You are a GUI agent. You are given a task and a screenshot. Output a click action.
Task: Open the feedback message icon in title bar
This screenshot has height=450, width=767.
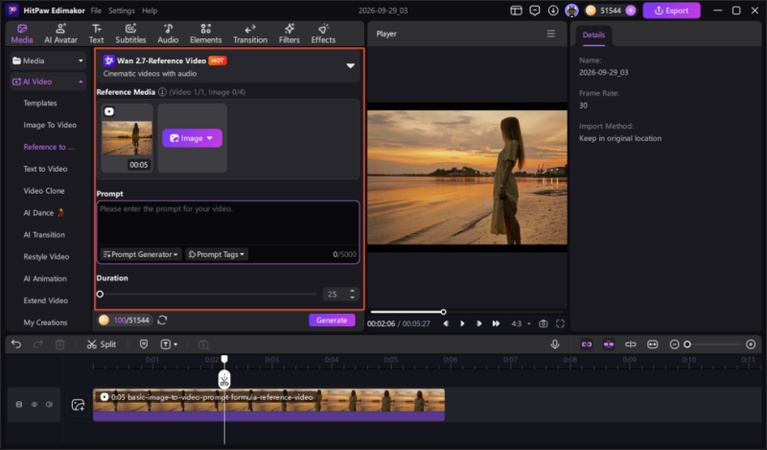tap(535, 10)
